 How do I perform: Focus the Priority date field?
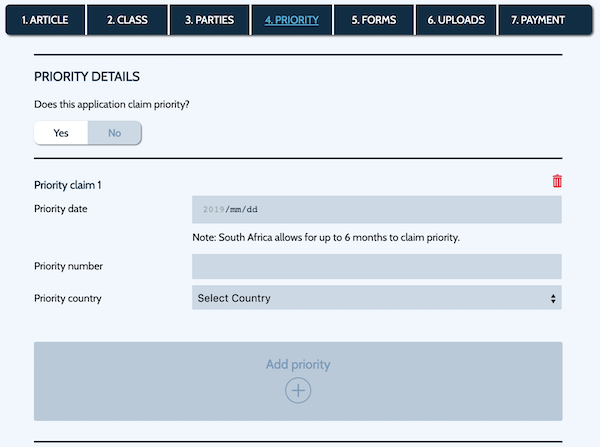(377, 209)
